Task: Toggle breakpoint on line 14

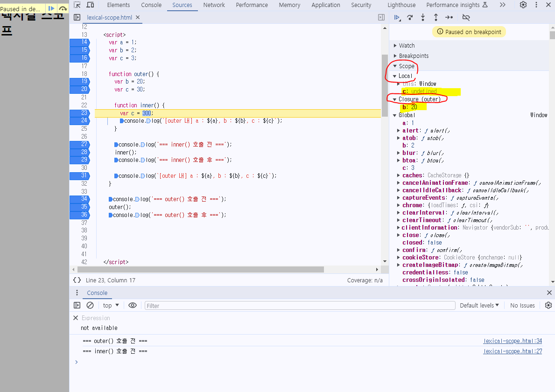Action: pos(80,42)
